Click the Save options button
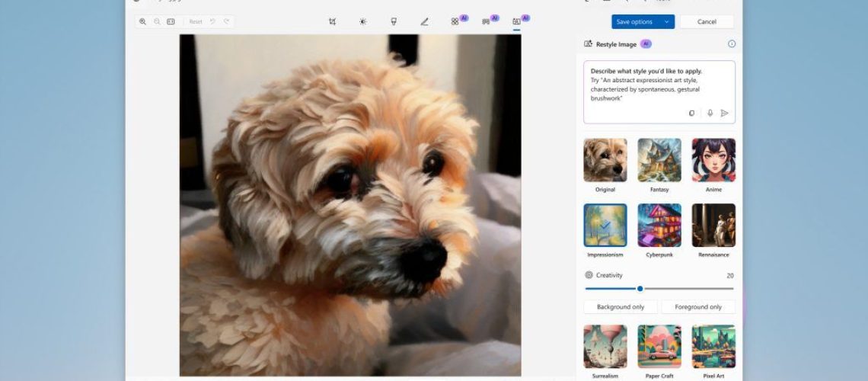This screenshot has height=381, width=868. pos(634,21)
